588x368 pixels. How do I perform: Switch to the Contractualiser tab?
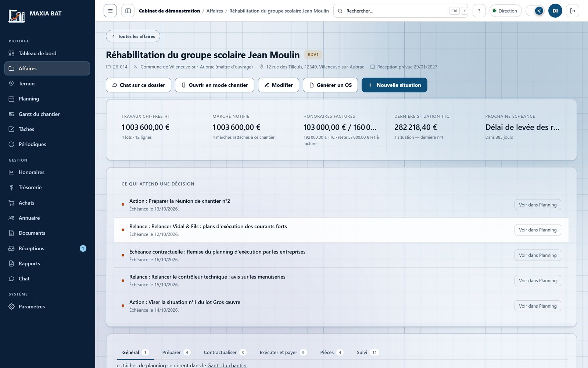coord(225,352)
